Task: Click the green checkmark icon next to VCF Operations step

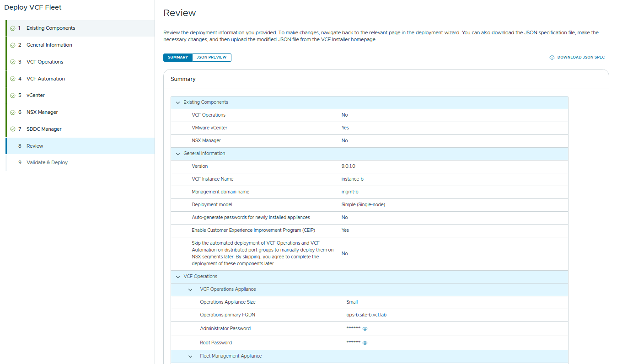Action: click(13, 62)
